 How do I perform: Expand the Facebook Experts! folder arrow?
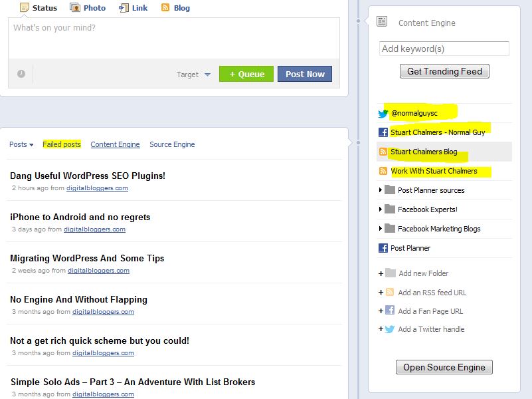point(381,209)
